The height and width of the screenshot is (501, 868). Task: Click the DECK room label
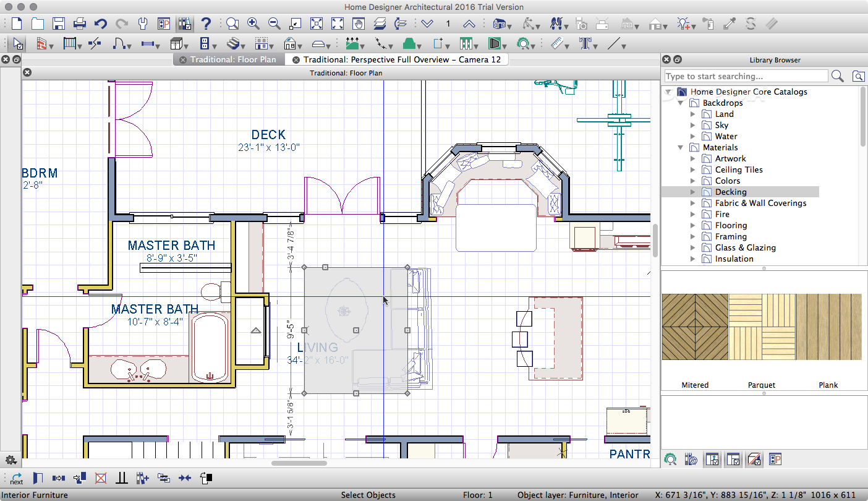pyautogui.click(x=268, y=134)
